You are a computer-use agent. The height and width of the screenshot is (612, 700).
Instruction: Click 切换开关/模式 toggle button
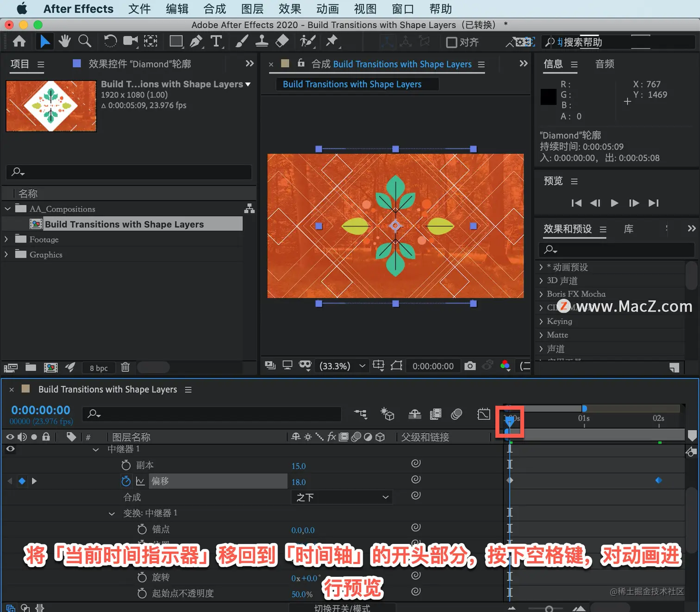342,608
